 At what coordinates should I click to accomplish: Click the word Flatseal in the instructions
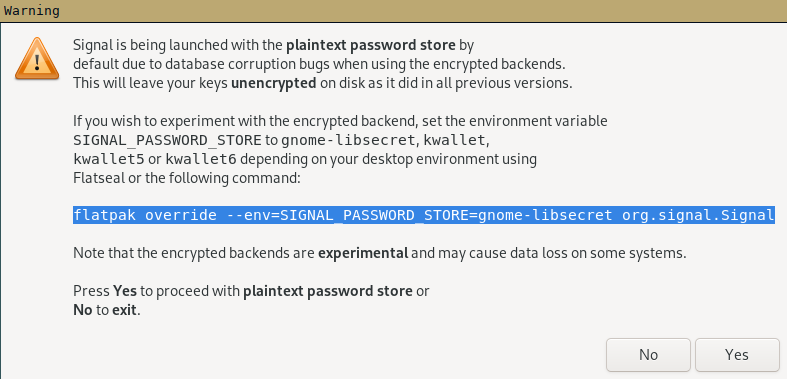pyautogui.click(x=96, y=178)
